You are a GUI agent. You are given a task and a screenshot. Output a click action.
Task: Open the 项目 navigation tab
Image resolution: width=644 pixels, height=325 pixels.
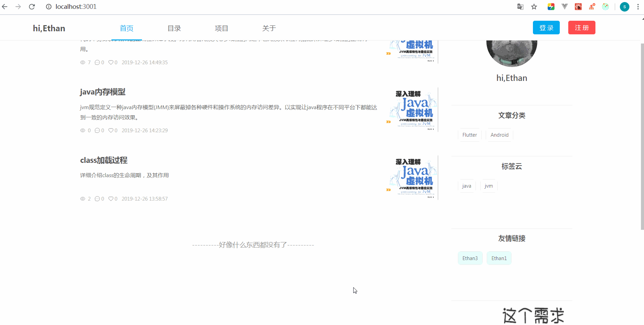(221, 28)
